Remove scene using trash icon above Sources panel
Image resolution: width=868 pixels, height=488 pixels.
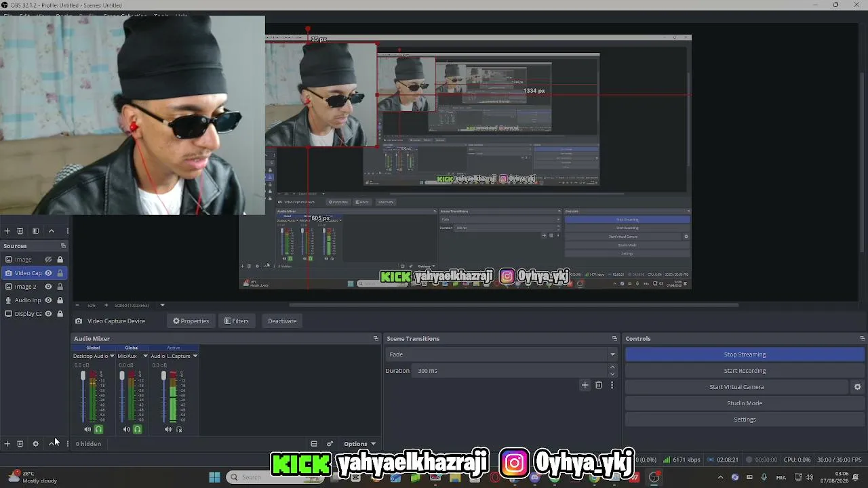click(x=20, y=231)
